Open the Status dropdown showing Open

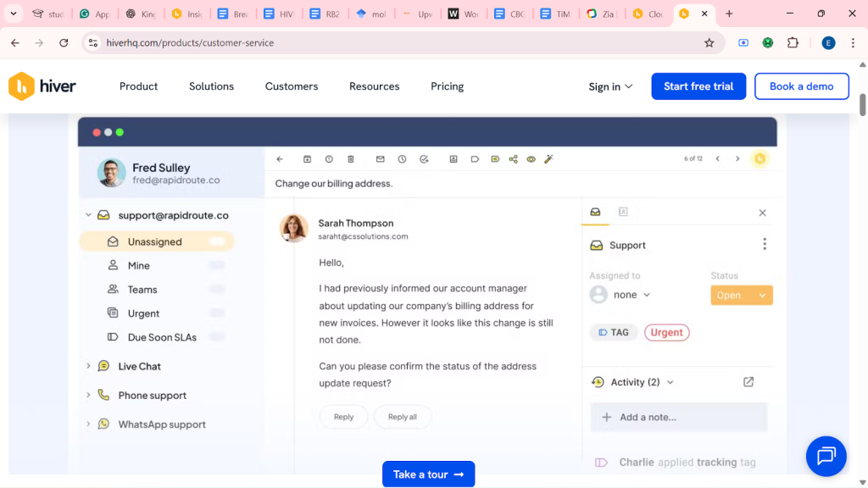pyautogui.click(x=742, y=295)
